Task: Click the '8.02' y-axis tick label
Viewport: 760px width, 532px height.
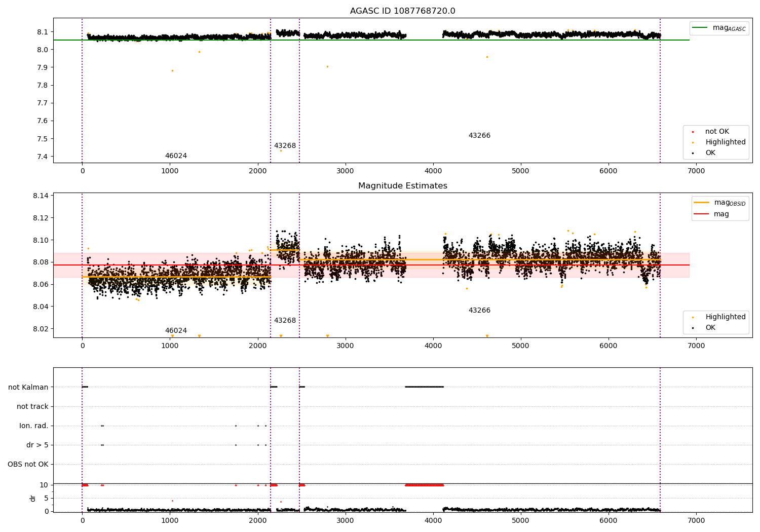Action: click(x=41, y=329)
